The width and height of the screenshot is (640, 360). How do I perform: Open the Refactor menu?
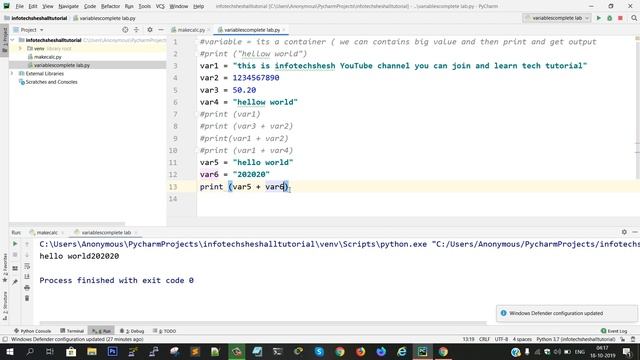[110, 6]
